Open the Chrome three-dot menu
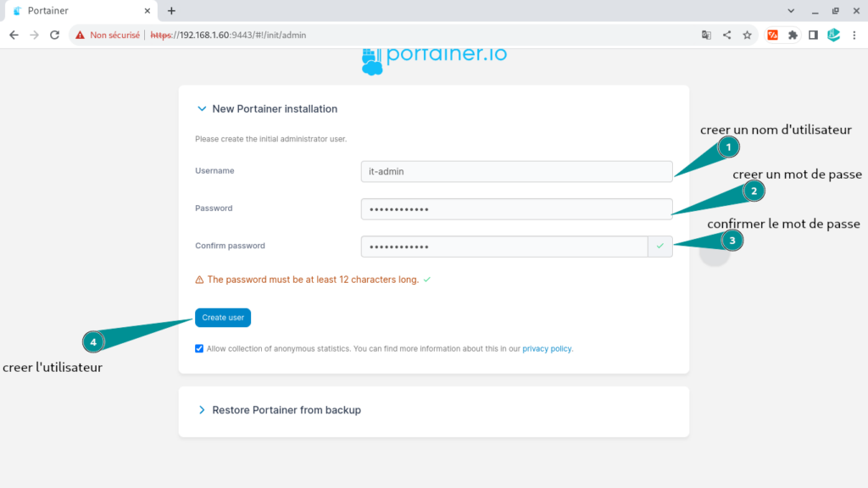This screenshot has width=868, height=488. pos(854,35)
